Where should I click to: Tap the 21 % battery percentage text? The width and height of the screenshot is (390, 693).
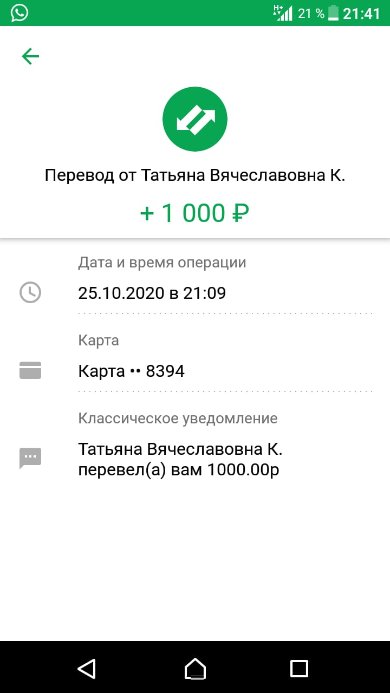(x=311, y=13)
